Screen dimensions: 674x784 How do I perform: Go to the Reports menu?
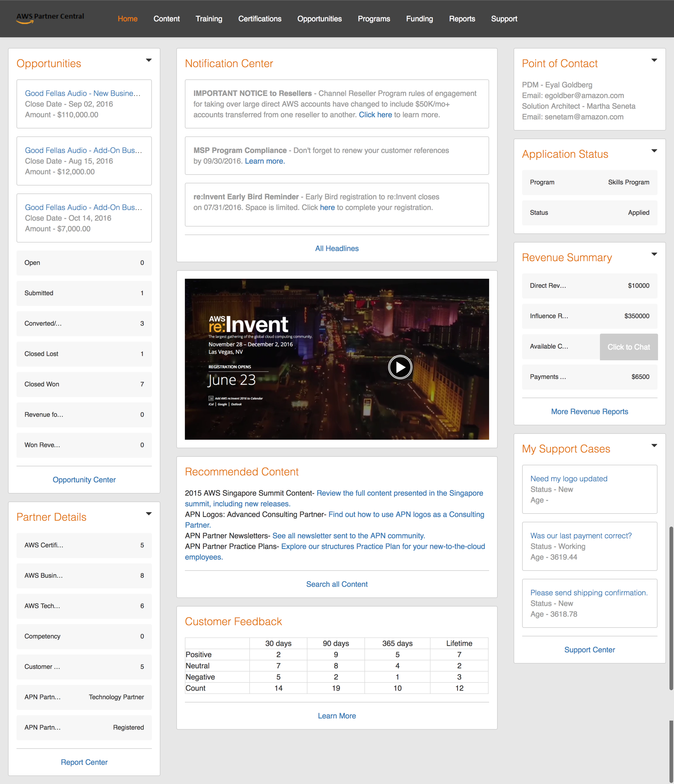coord(462,19)
